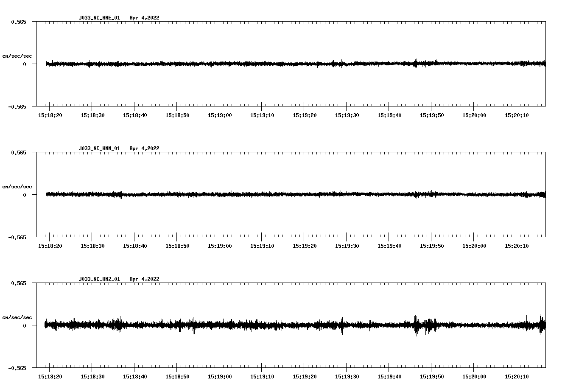Screen dimensions: 576x392
Task: Click the J033_NC_HNE_01 channel title
Action: click(x=99, y=18)
